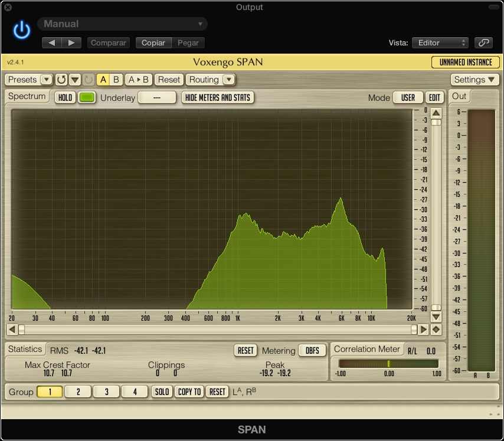The height and width of the screenshot is (441, 504).
Task: Click the diamond zoom reset icon
Action: click(436, 330)
